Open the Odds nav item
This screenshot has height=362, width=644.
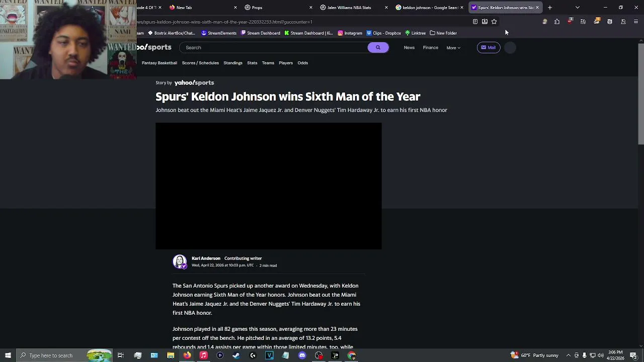(x=302, y=63)
